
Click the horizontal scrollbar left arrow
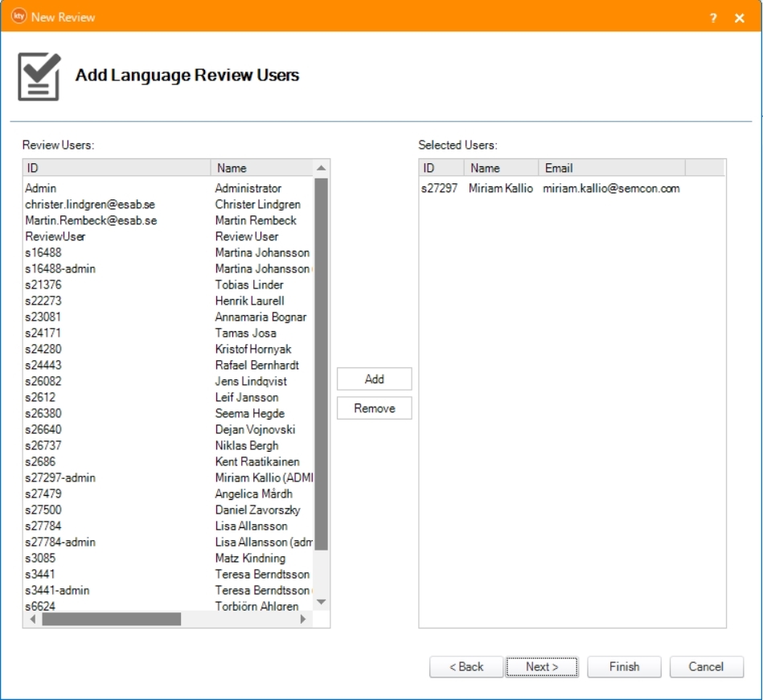[x=33, y=619]
